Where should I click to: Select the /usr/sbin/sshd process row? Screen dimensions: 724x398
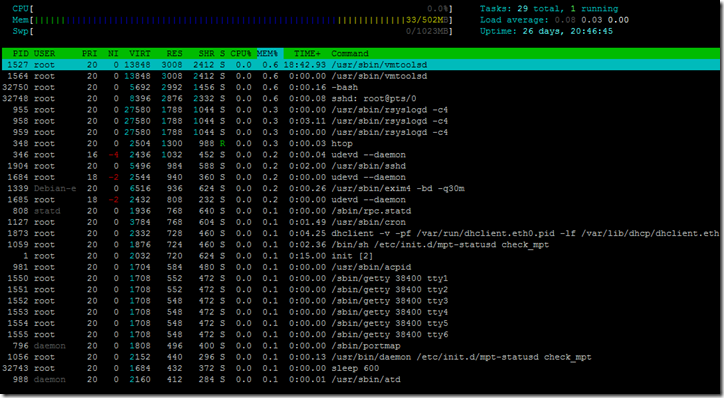pyautogui.click(x=361, y=166)
